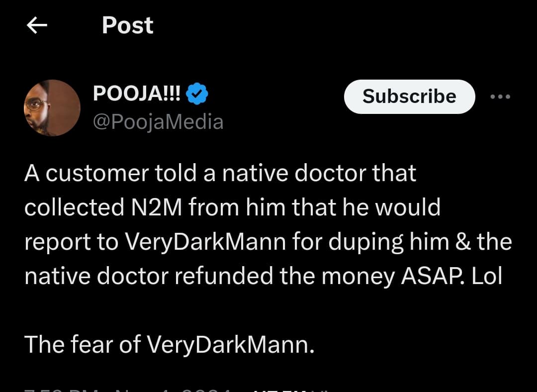Tap the word "Lol" ending the paragraph
537x392 pixels.
(487, 276)
